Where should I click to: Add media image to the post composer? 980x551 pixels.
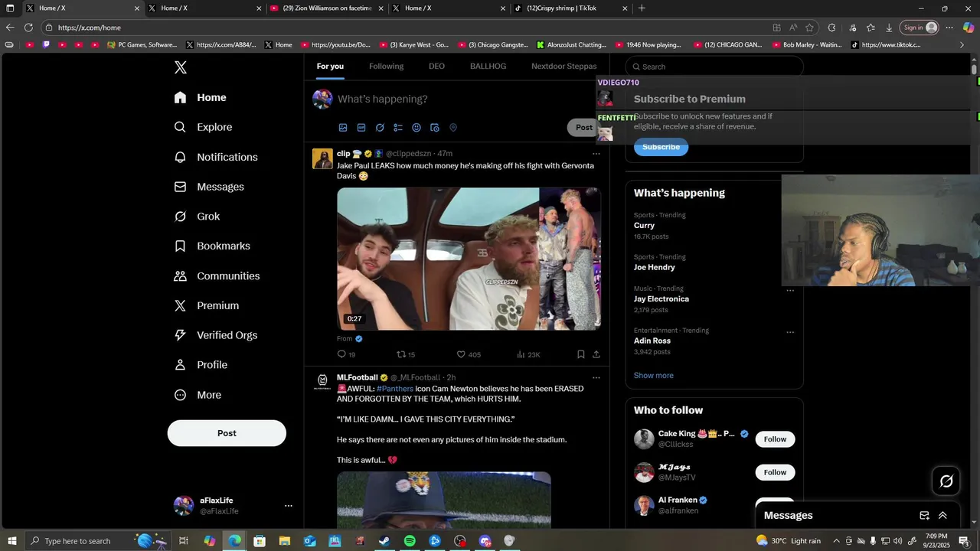(x=343, y=128)
